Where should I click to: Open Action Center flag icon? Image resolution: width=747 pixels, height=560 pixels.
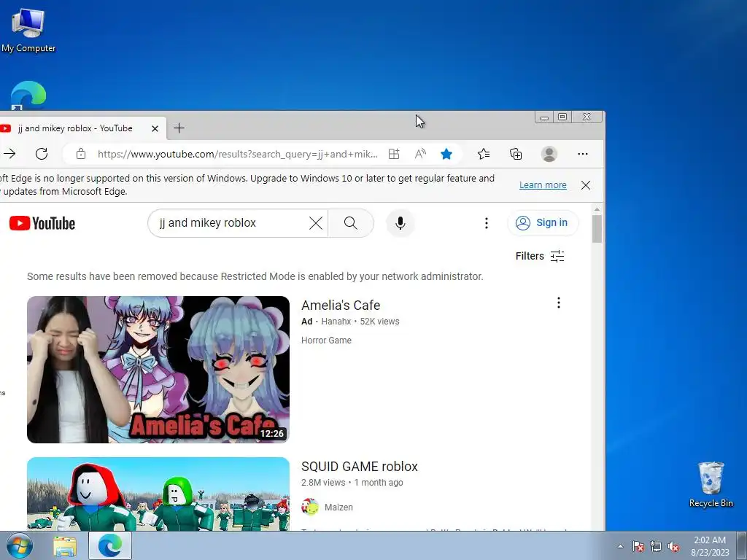click(638, 546)
